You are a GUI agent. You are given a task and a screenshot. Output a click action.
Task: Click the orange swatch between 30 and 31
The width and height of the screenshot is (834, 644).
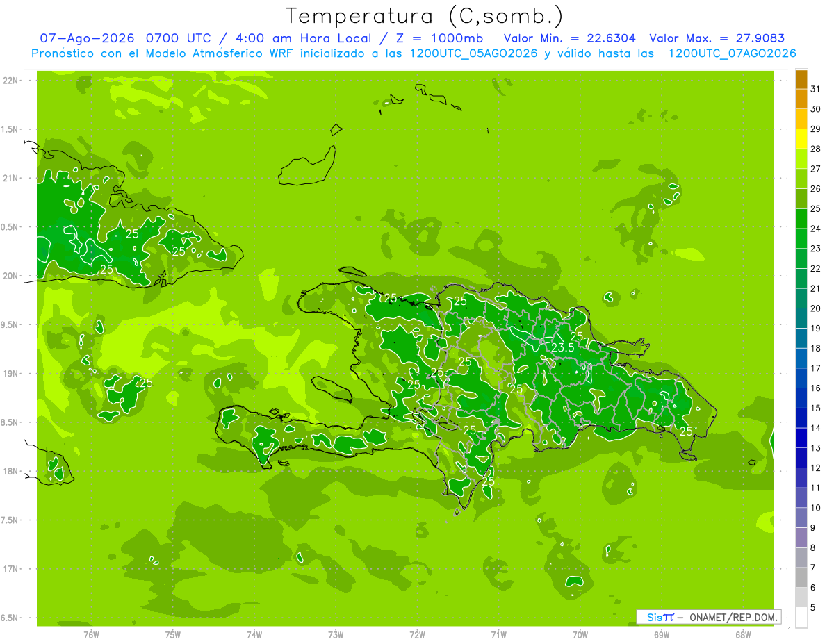pyautogui.click(x=801, y=99)
